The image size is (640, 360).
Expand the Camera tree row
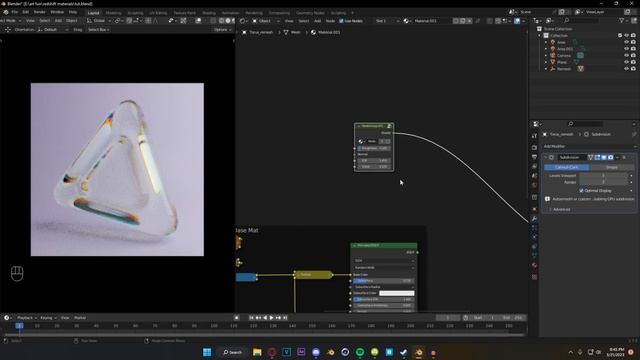546,56
